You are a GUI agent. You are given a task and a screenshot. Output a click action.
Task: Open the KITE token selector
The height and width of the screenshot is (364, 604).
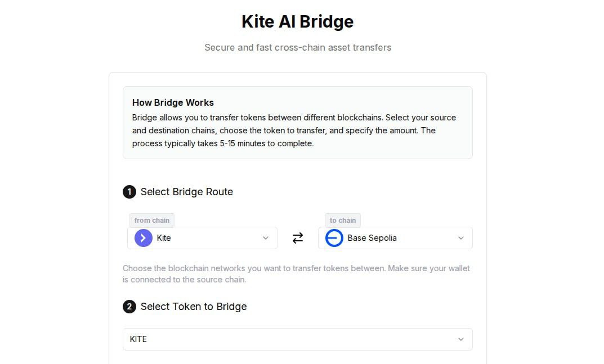click(297, 339)
